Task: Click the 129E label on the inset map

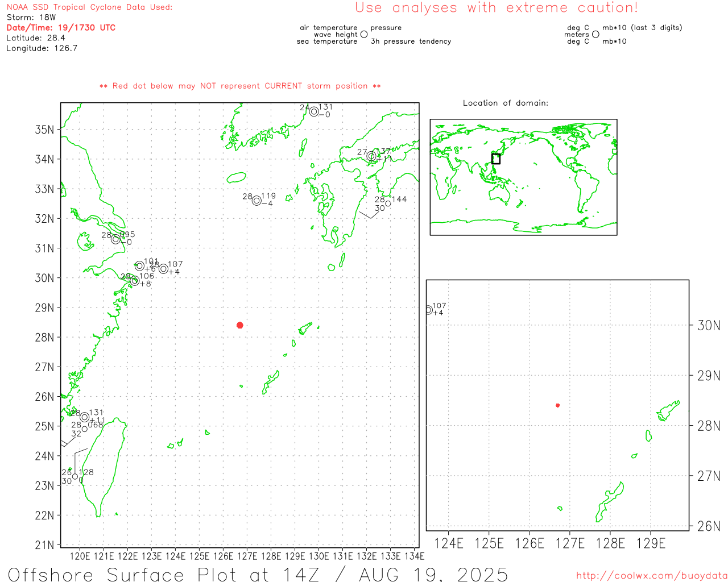Action: (651, 544)
